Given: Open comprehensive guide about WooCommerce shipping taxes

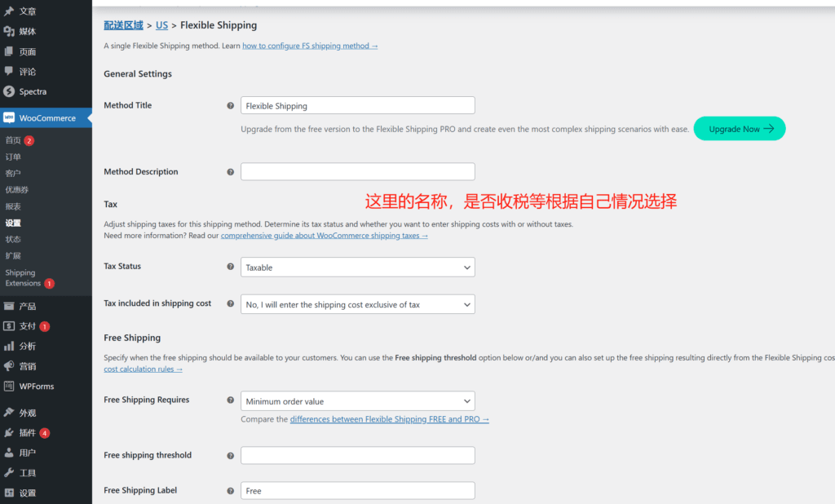Looking at the screenshot, I should click(325, 236).
